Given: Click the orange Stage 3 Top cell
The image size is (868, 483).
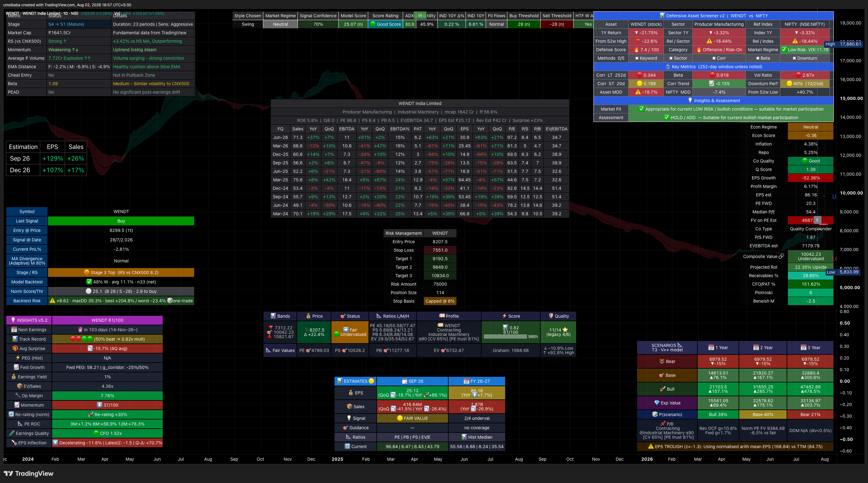Looking at the screenshot, I should click(x=121, y=272).
